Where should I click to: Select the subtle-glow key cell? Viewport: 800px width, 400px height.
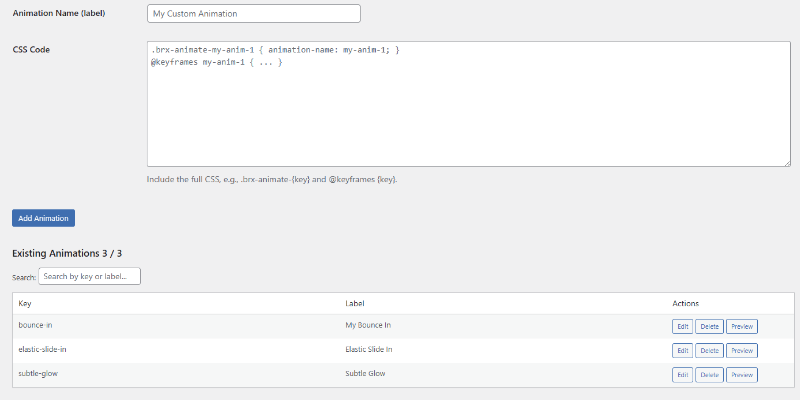tap(37, 374)
